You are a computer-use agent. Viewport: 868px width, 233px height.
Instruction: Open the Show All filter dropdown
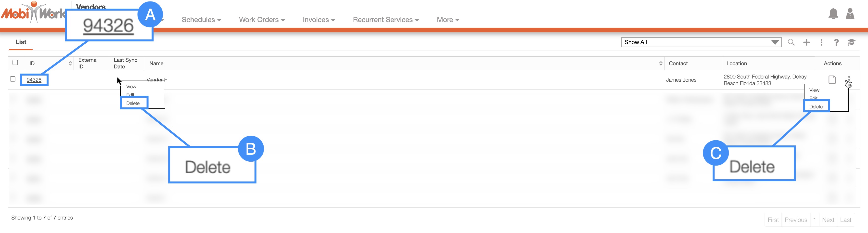tap(701, 42)
